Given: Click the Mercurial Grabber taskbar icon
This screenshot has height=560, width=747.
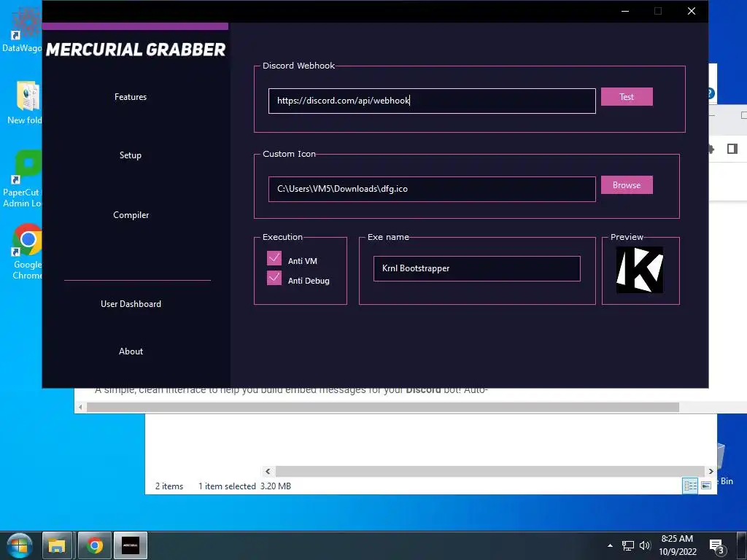Looking at the screenshot, I should point(131,545).
